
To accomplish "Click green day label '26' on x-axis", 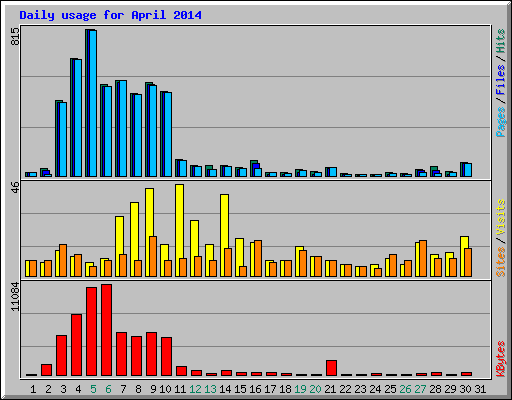I will (405, 389).
